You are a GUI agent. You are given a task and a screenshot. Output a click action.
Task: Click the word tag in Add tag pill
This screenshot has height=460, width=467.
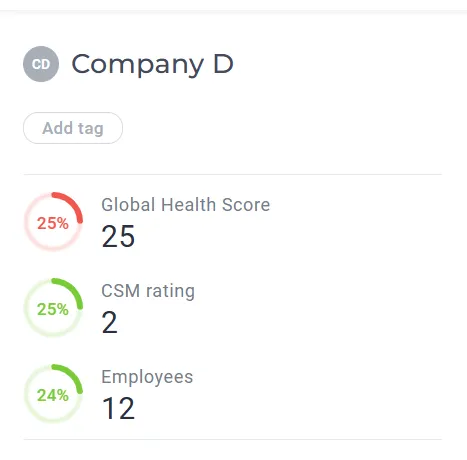pos(91,129)
